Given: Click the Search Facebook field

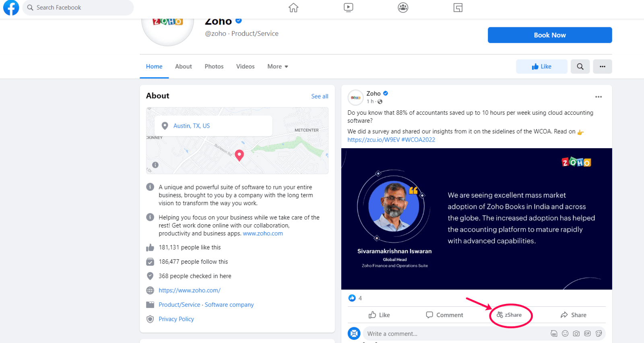Looking at the screenshot, I should (78, 8).
